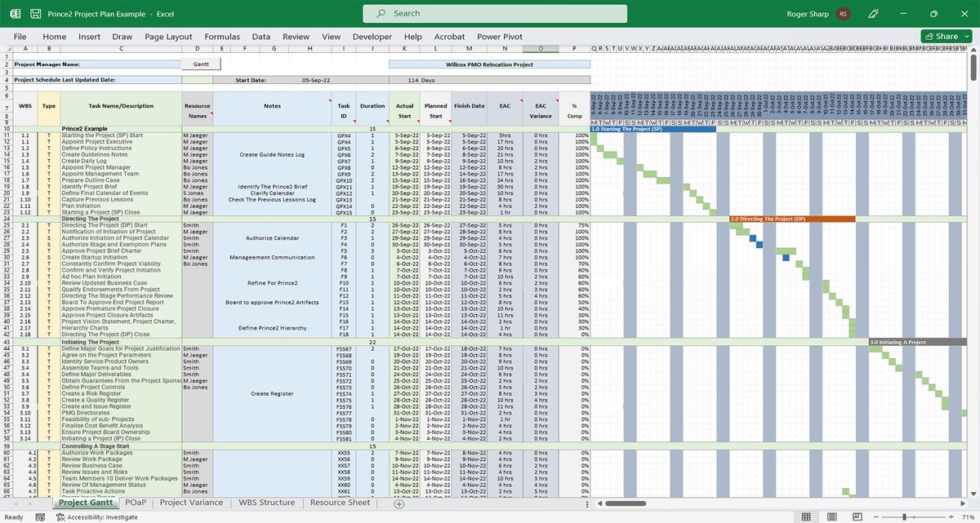Screen dimensions: 980x523
Task: Click the Excel logo icon in title bar
Action: (x=16, y=14)
